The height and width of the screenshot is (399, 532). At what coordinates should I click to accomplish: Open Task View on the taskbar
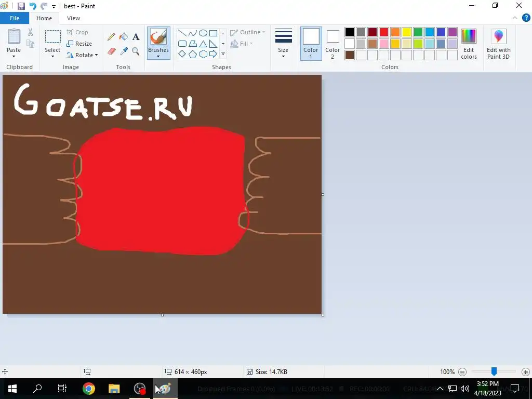62,389
